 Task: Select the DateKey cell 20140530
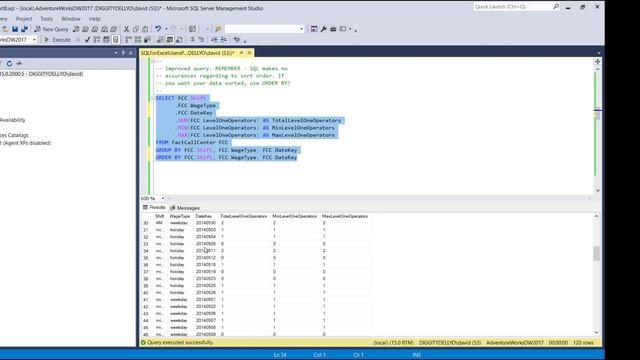[x=206, y=223]
